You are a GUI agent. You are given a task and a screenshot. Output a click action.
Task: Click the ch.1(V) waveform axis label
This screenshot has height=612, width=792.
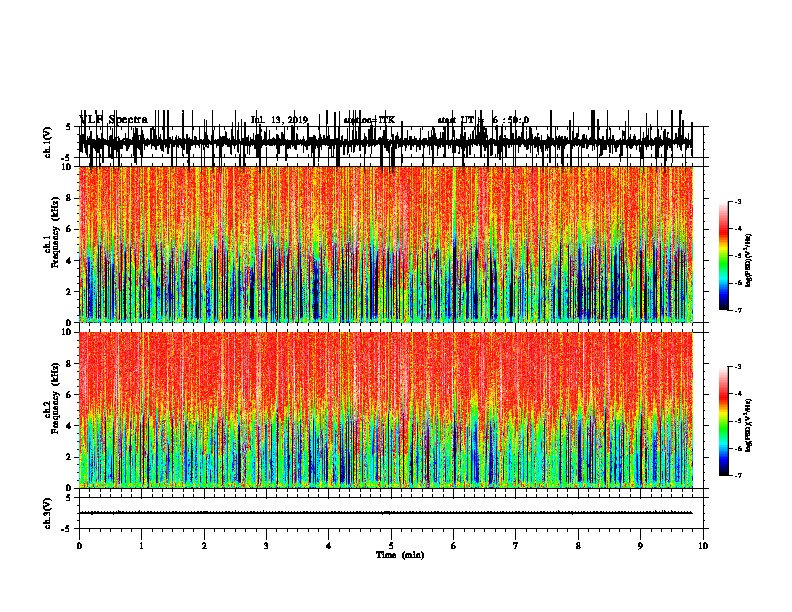(48, 142)
